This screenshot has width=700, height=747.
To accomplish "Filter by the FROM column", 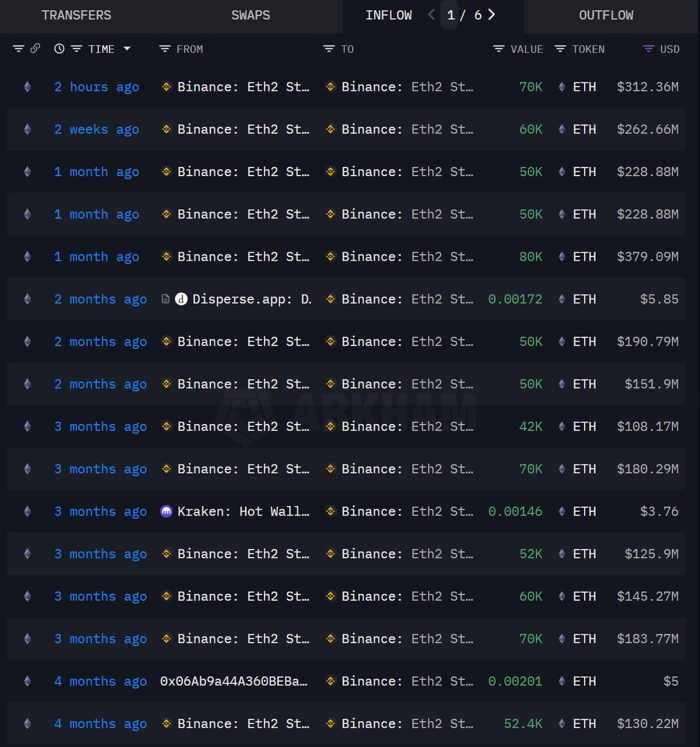I will 164,49.
